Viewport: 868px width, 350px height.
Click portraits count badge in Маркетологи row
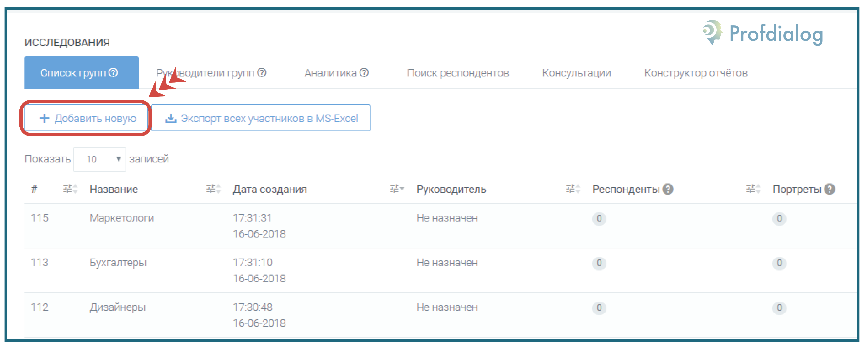point(779,218)
